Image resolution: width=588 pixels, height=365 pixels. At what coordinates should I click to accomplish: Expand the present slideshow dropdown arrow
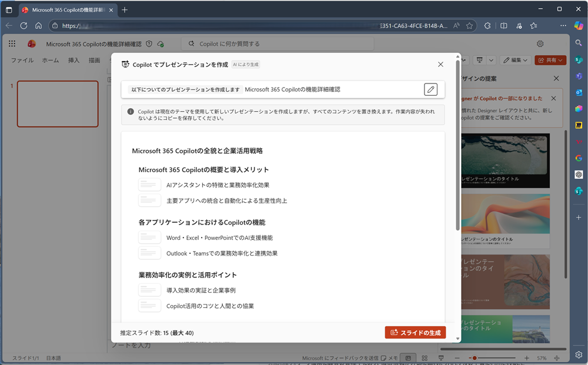[x=491, y=60]
